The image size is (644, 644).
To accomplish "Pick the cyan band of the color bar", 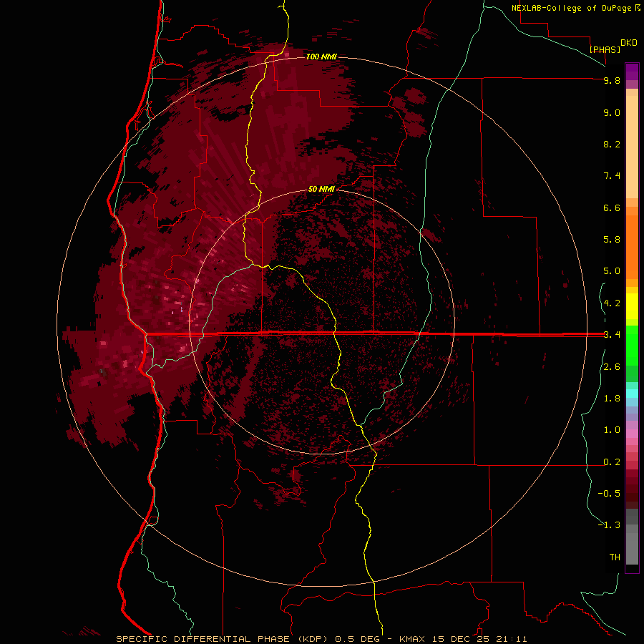I will point(632,393).
